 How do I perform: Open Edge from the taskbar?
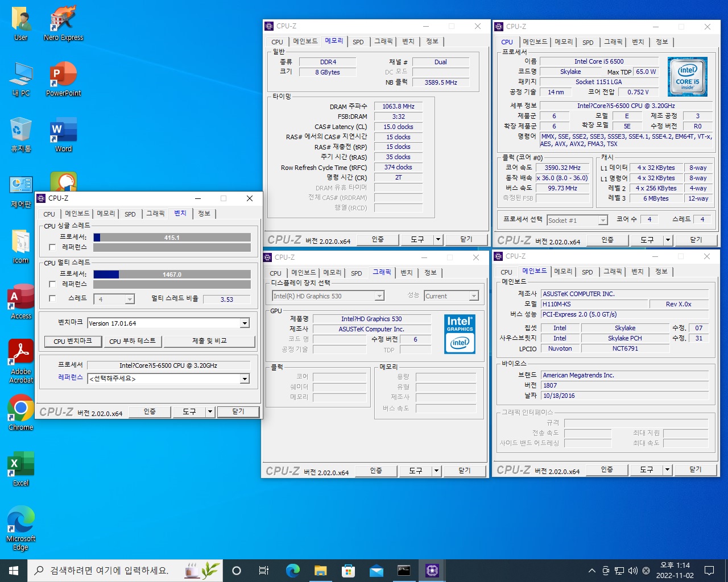coord(292,571)
